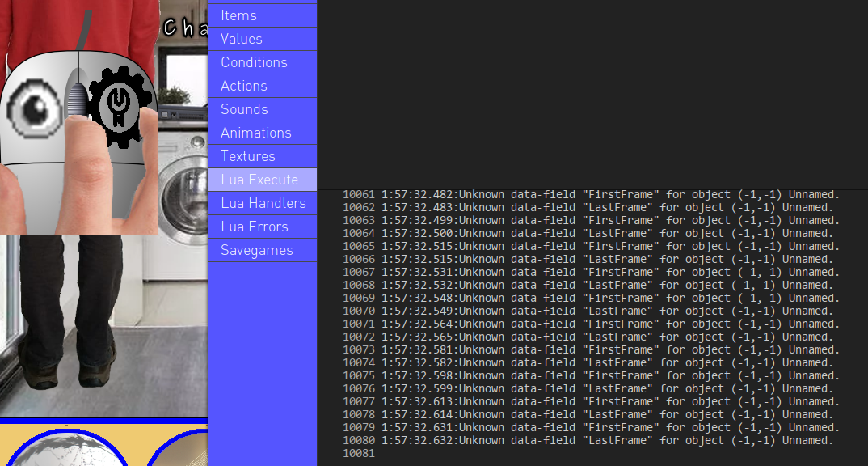Select log line 10061 FirstFrame message
The image size is (868, 466).
point(592,194)
